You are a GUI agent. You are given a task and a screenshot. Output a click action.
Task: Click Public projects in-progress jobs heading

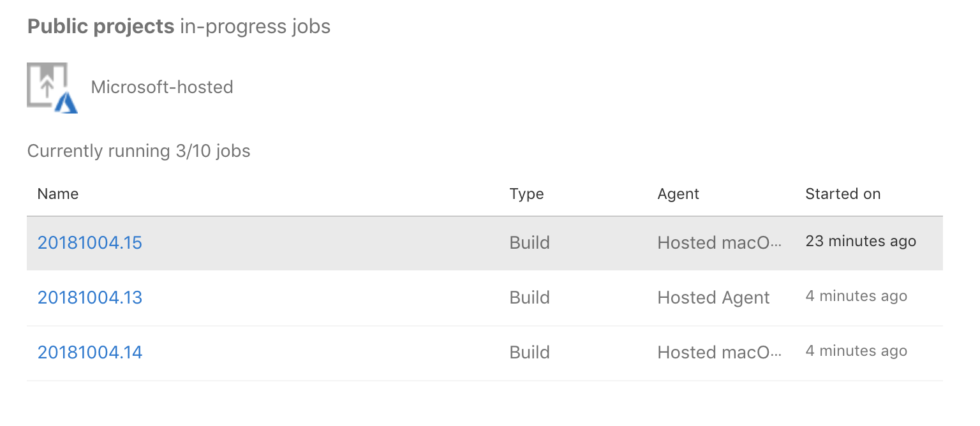point(179,27)
